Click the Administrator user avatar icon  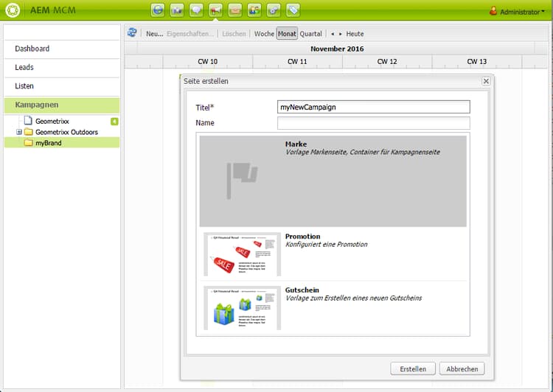pos(493,11)
